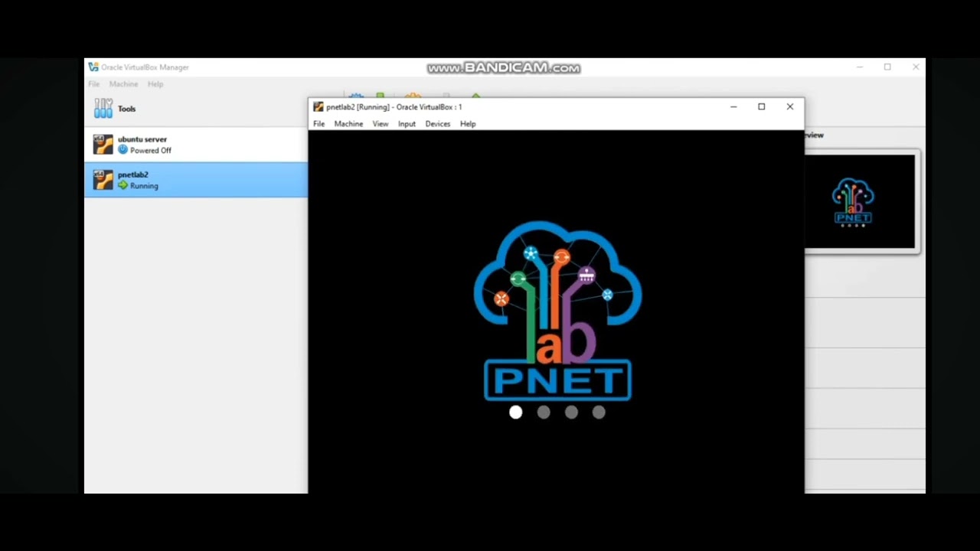Click 'Powered Off' status text
Image resolution: width=980 pixels, height=551 pixels.
point(151,151)
